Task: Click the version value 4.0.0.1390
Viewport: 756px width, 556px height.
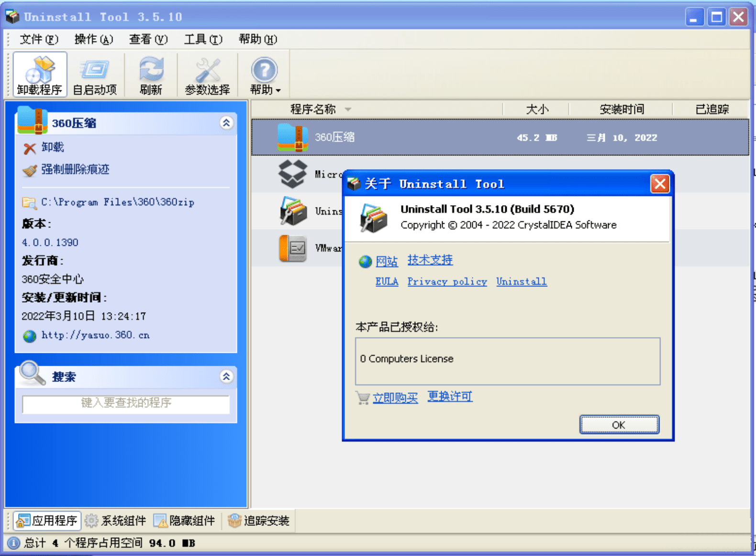Action: point(50,242)
